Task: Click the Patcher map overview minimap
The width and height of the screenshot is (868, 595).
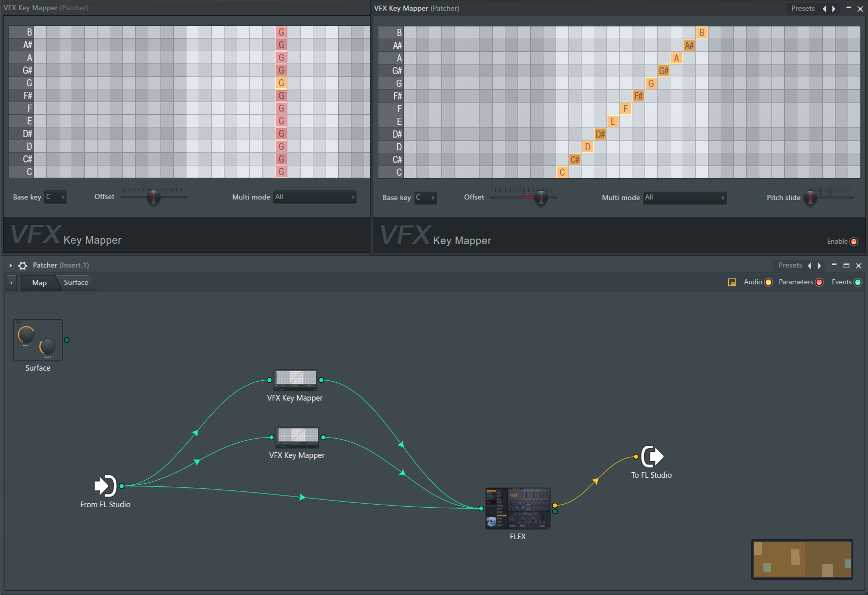Action: pos(802,559)
